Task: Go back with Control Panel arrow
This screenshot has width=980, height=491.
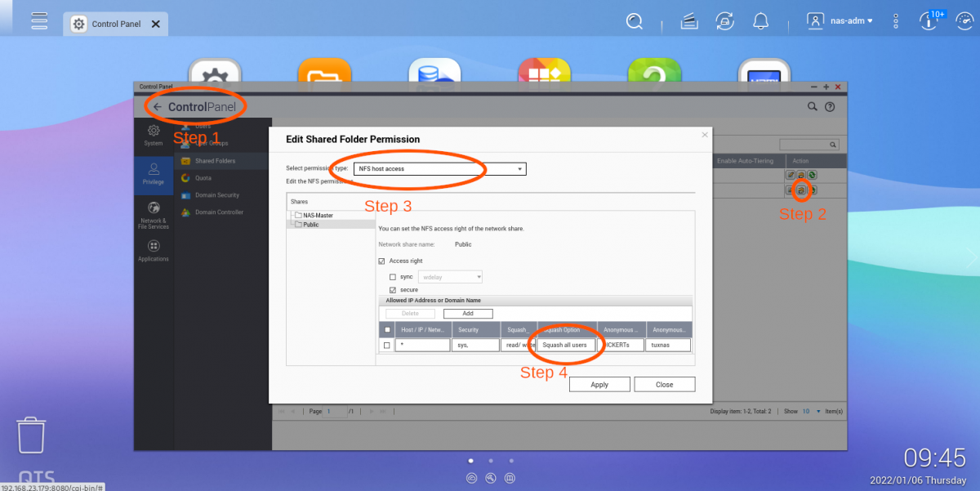Action: [158, 107]
